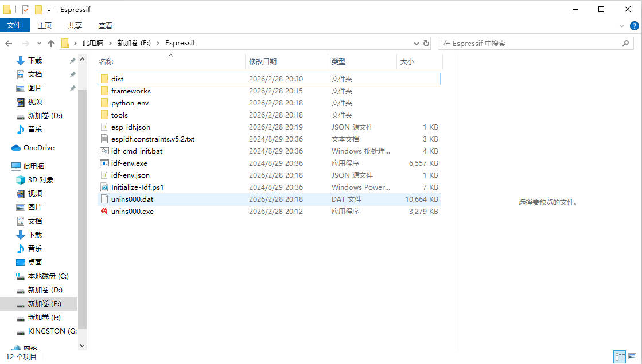Click the Properties quick access icon
This screenshot has width=642, height=364.
(x=25, y=9)
